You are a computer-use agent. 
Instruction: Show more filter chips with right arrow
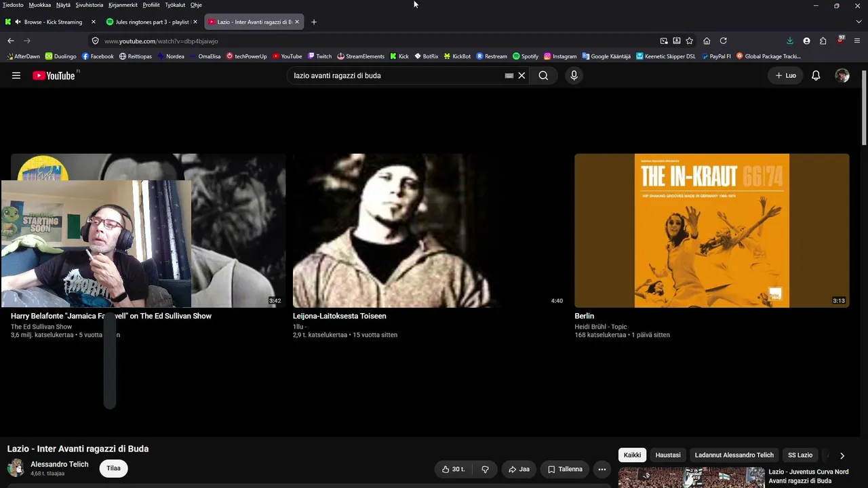(x=842, y=455)
